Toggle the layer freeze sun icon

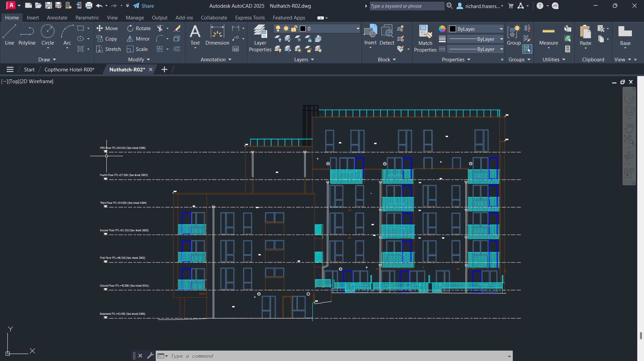click(x=286, y=29)
